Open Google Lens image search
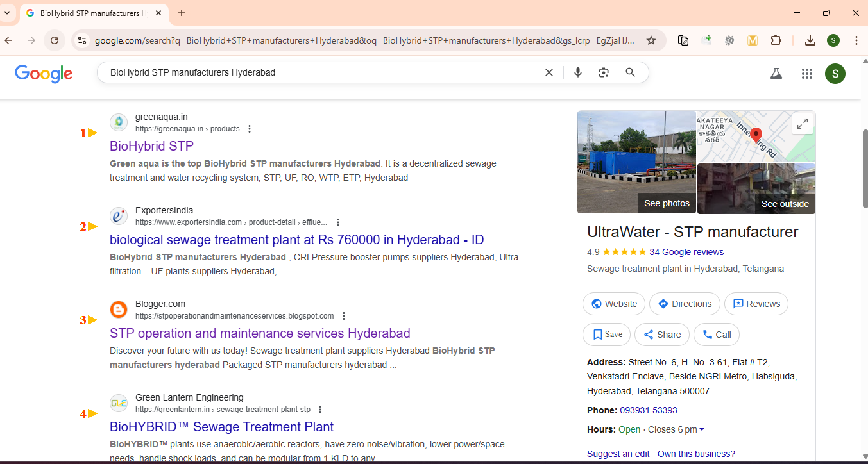Screen dimensions: 868x464 (x=603, y=72)
